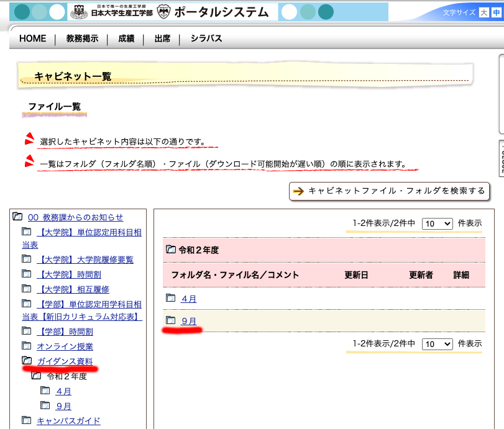Click folder icon next to ガイダンス資料
The width and height of the screenshot is (504, 429).
click(x=27, y=361)
